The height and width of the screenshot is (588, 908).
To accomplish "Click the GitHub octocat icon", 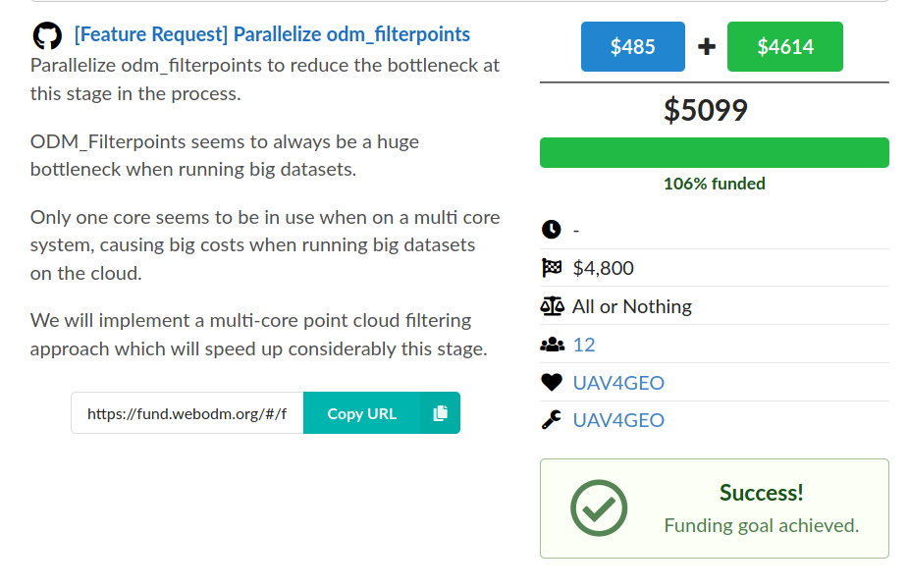I will tap(47, 36).
